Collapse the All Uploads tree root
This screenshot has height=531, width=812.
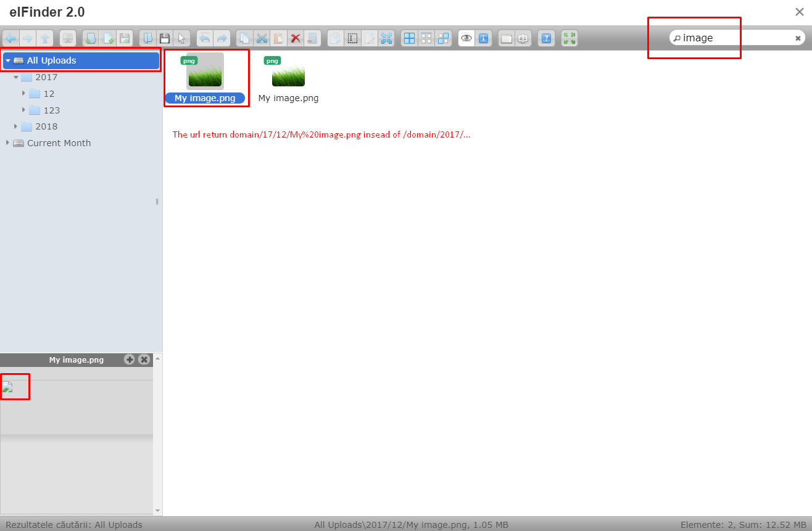[x=8, y=60]
